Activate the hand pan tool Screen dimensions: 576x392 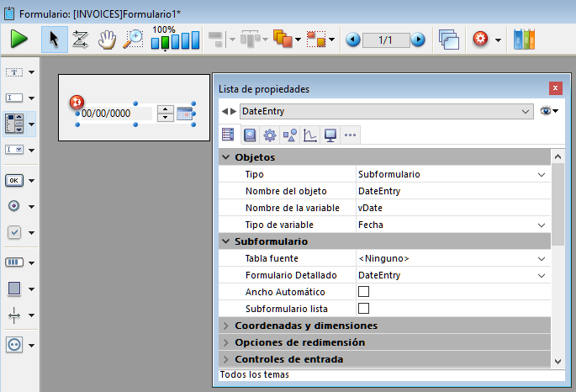[x=106, y=39]
